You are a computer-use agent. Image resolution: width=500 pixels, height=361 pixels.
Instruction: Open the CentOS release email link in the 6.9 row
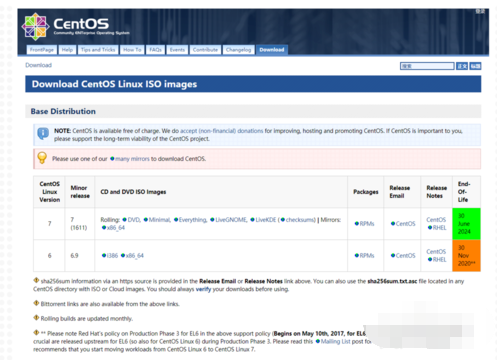point(403,256)
